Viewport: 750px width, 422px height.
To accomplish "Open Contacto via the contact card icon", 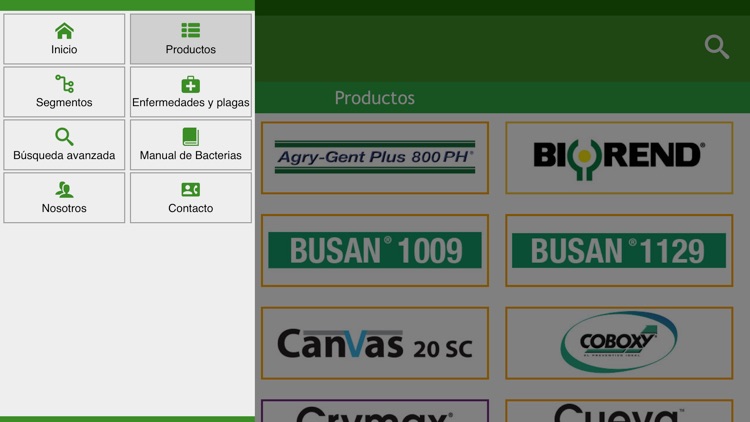I will point(190,190).
